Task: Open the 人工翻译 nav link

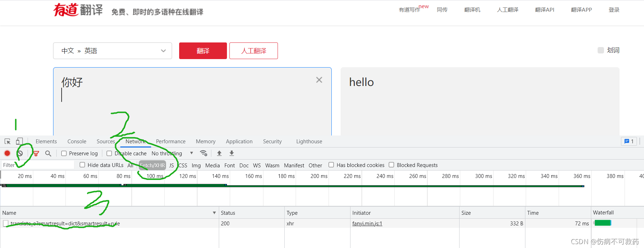Action: pos(508,10)
